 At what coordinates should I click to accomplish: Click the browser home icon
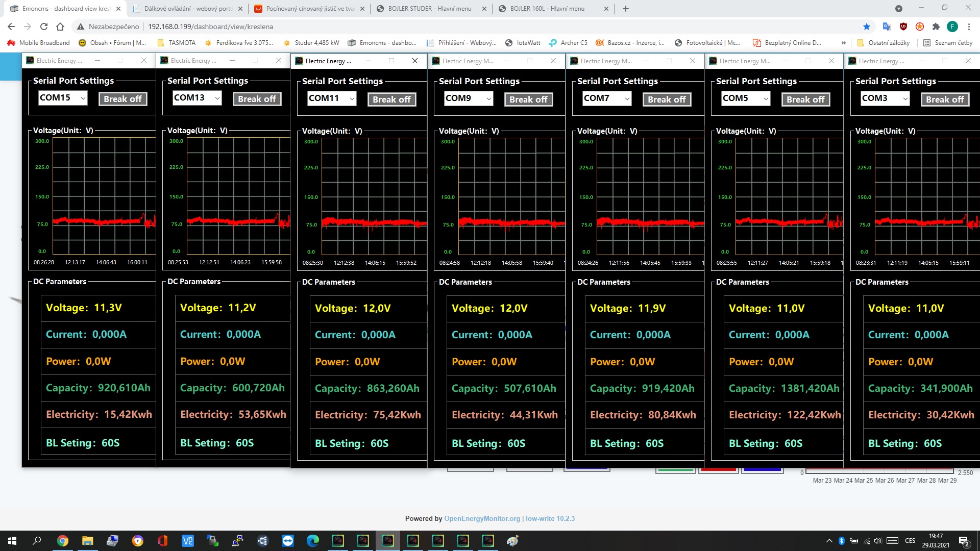[60, 27]
